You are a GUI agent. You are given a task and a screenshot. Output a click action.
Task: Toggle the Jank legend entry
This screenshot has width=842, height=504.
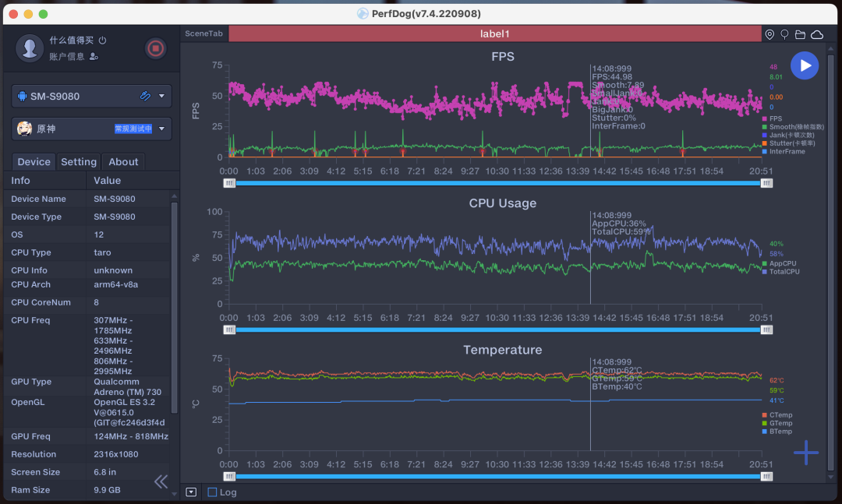coord(787,135)
